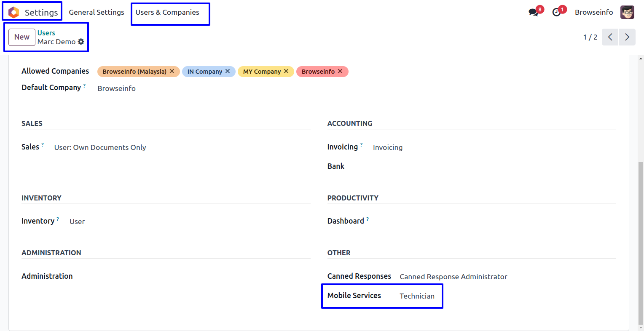Image resolution: width=644 pixels, height=331 pixels.
Task: Click the Marc Demo record name
Action: (x=56, y=42)
